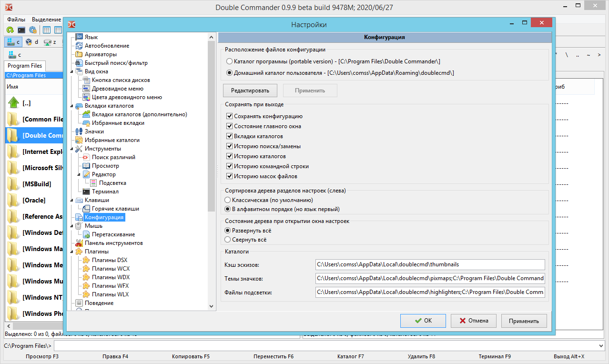This screenshot has height=364, width=609.
Task: Click Просмотр F3 in function key bar
Action: click(42, 356)
